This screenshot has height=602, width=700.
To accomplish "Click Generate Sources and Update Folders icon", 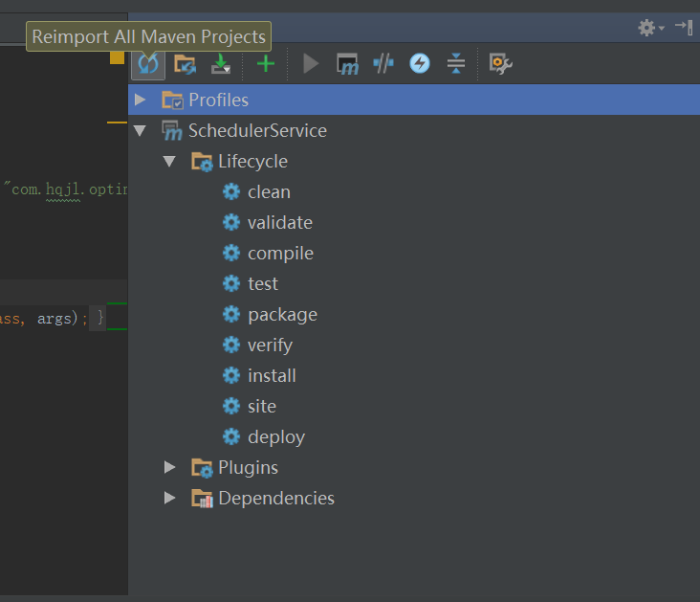I will coord(185,64).
